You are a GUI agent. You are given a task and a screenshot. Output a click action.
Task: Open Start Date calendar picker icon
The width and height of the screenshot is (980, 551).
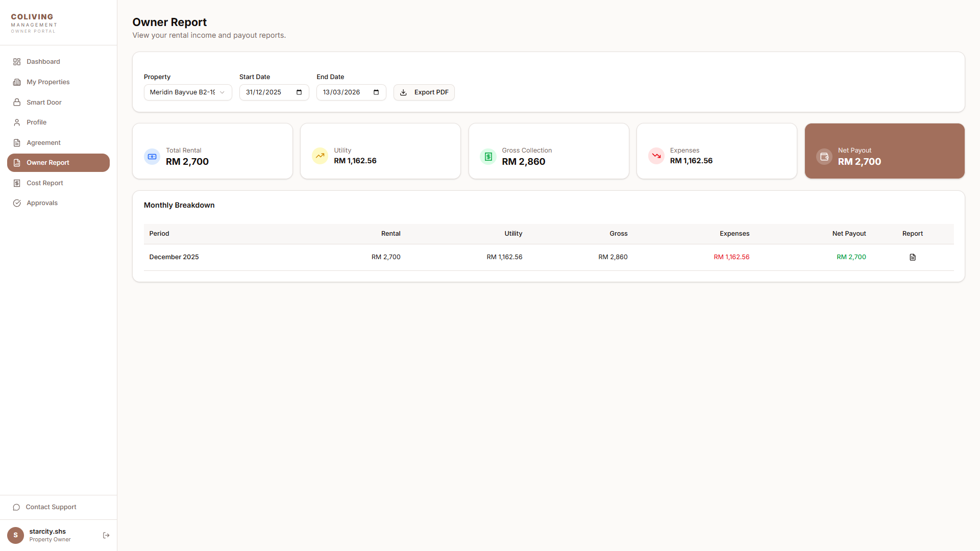click(299, 92)
